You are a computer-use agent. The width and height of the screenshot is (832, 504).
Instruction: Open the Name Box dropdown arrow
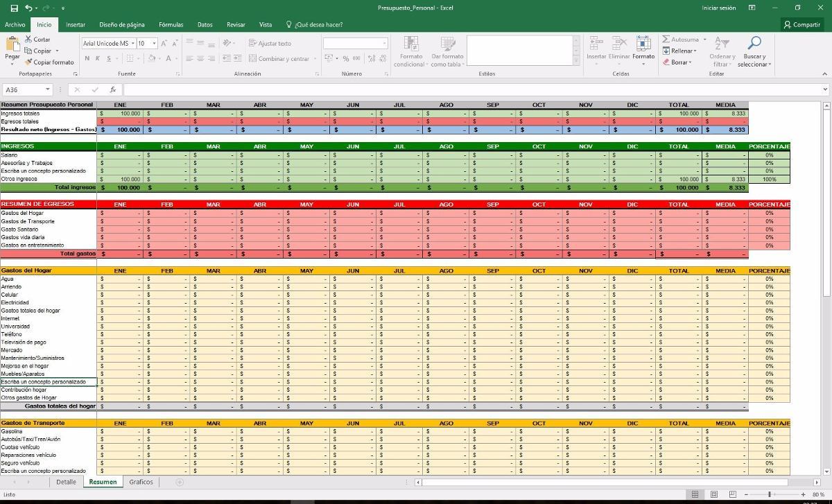48,89
